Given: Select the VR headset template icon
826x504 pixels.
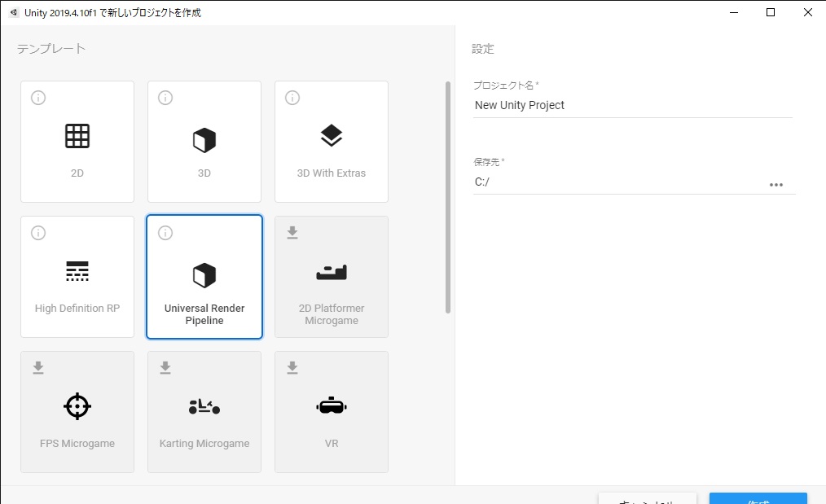Looking at the screenshot, I should coord(332,405).
